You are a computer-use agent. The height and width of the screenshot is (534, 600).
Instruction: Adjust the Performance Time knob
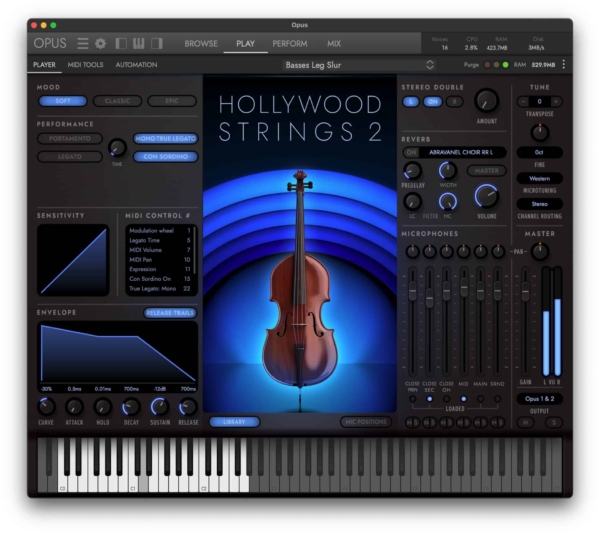coord(117,148)
